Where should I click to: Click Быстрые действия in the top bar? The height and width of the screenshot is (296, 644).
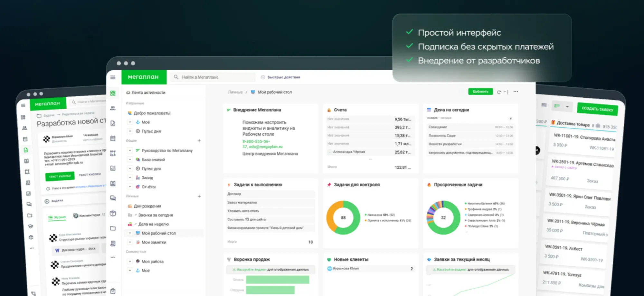(280, 77)
